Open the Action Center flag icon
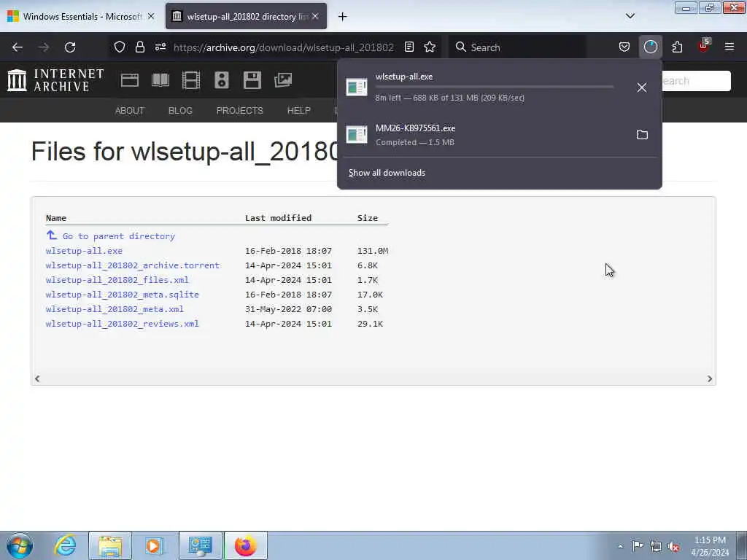 pyautogui.click(x=638, y=545)
